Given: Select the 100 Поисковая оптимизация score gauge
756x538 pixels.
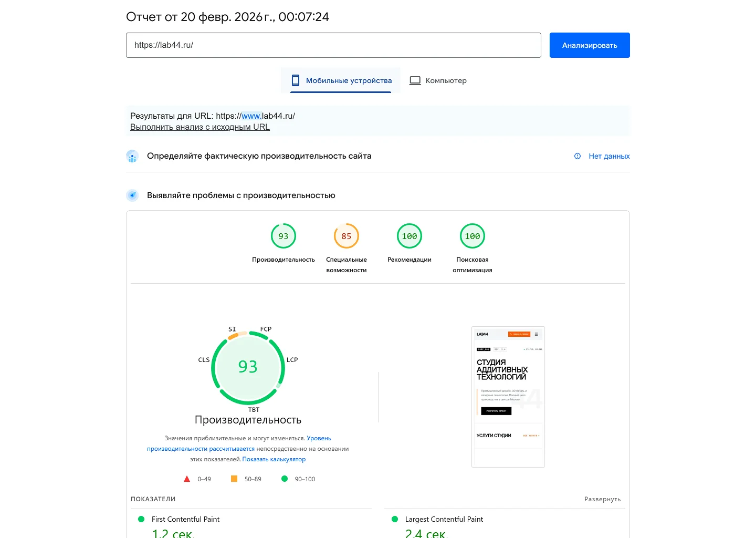Looking at the screenshot, I should coord(472,236).
